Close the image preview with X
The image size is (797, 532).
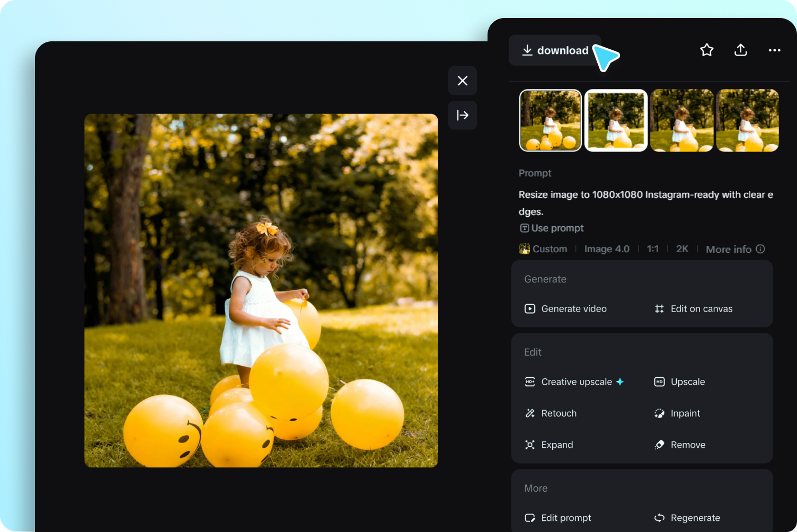point(463,81)
